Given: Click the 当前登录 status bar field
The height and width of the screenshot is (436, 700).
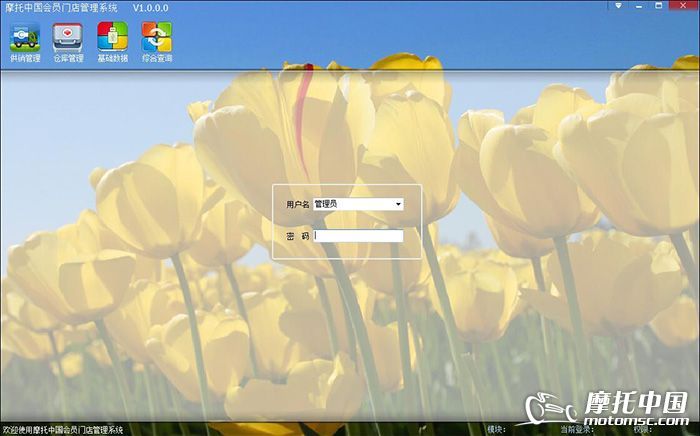Looking at the screenshot, I should (x=578, y=430).
